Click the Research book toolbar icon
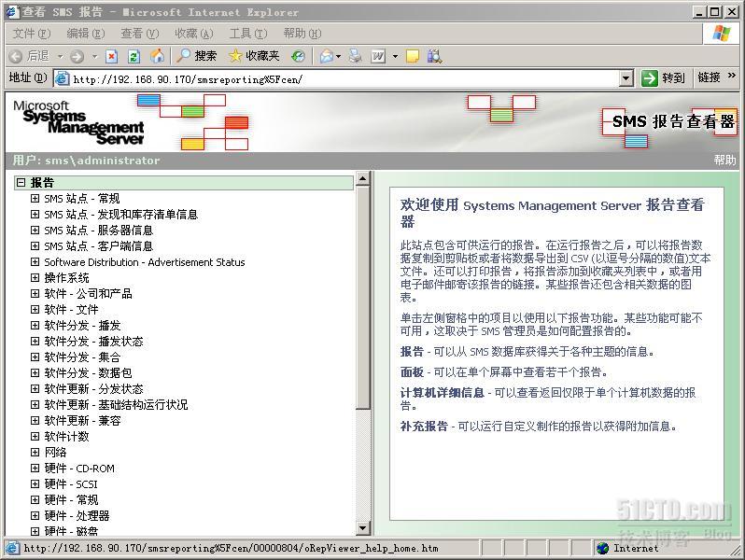Image resolution: width=745 pixels, height=560 pixels. coord(434,56)
